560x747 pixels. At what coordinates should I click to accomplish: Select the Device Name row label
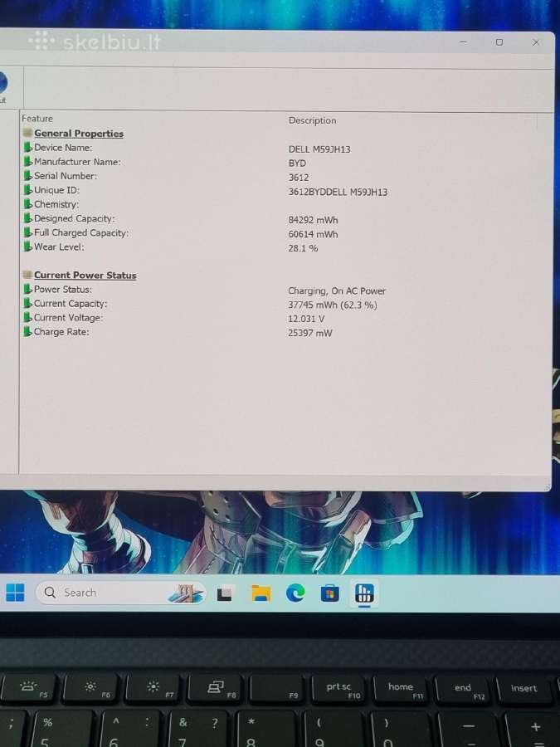point(63,148)
